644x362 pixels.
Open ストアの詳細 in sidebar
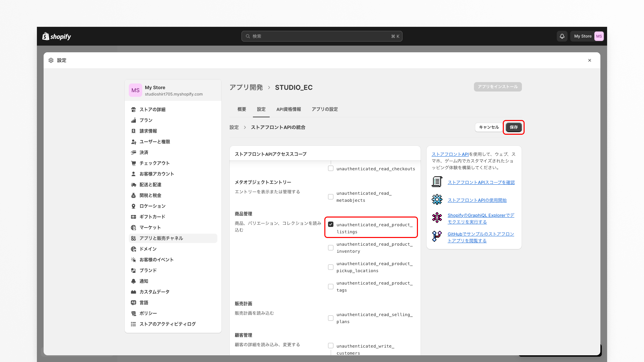(173, 110)
